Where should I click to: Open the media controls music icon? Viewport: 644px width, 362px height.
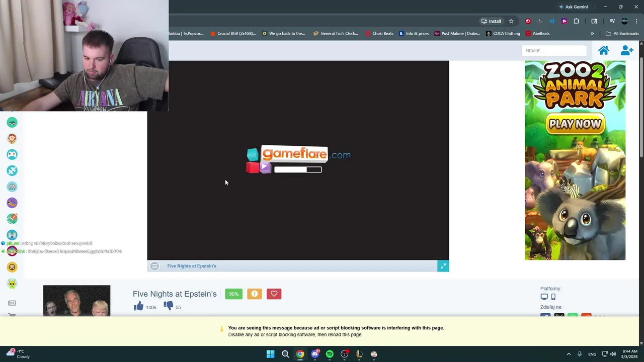point(612,21)
